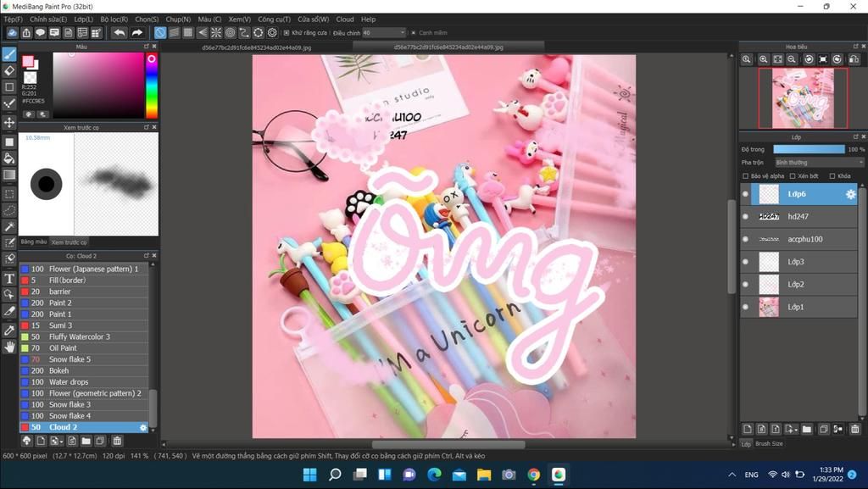Select the rectangular Select tool
The height and width of the screenshot is (489, 868).
click(9, 194)
